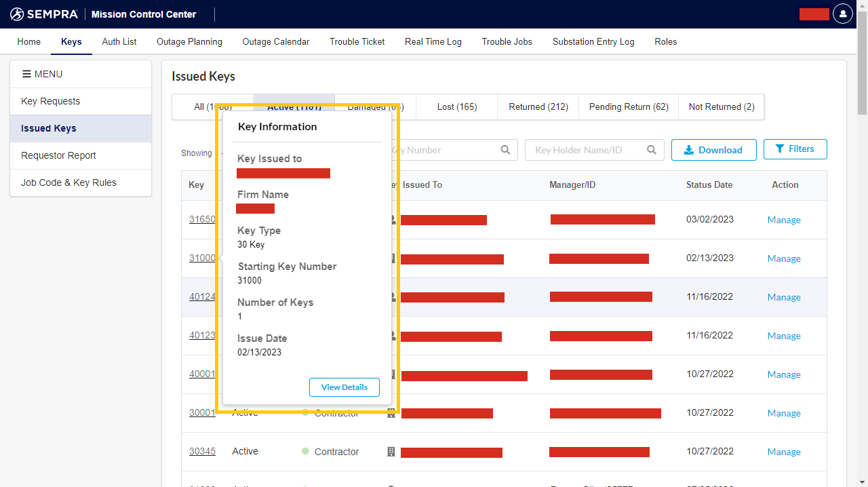Open the Outage Calendar menu item
Image resolution: width=868 pixels, height=487 pixels.
click(276, 41)
